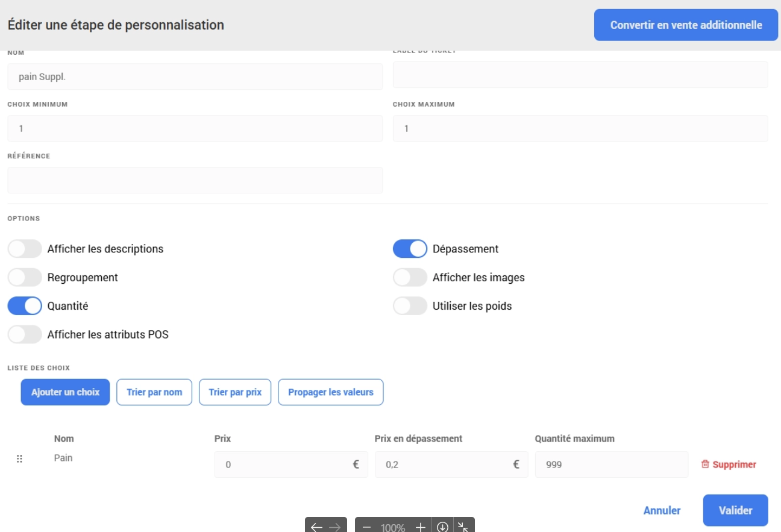Sort choices with Trier par prix

pos(235,392)
